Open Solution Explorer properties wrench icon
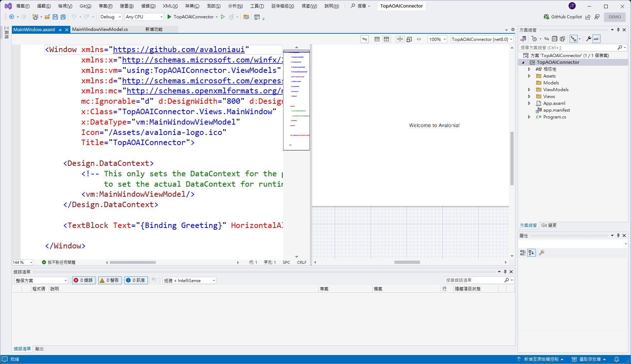Screen dimensions: 631x364 click(589, 39)
